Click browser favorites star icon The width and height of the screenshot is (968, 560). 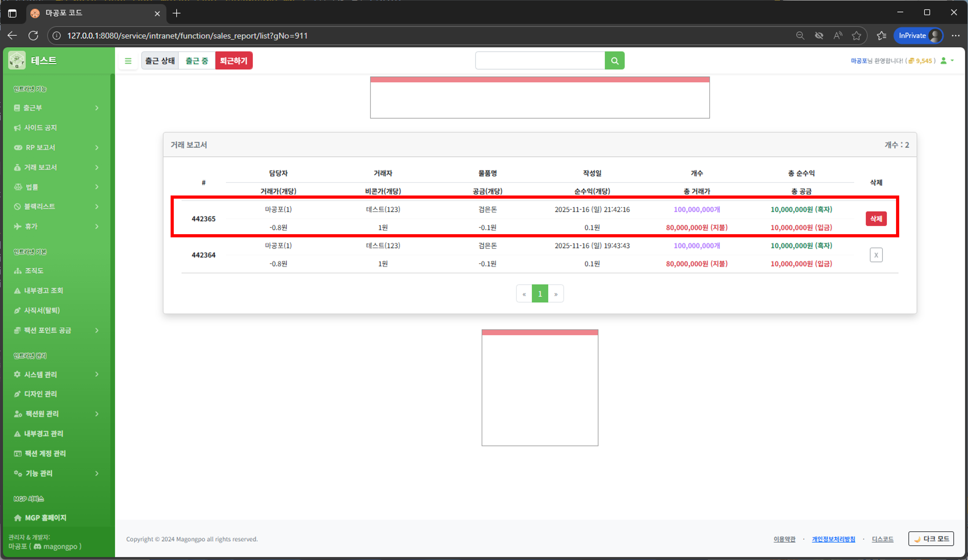(856, 36)
